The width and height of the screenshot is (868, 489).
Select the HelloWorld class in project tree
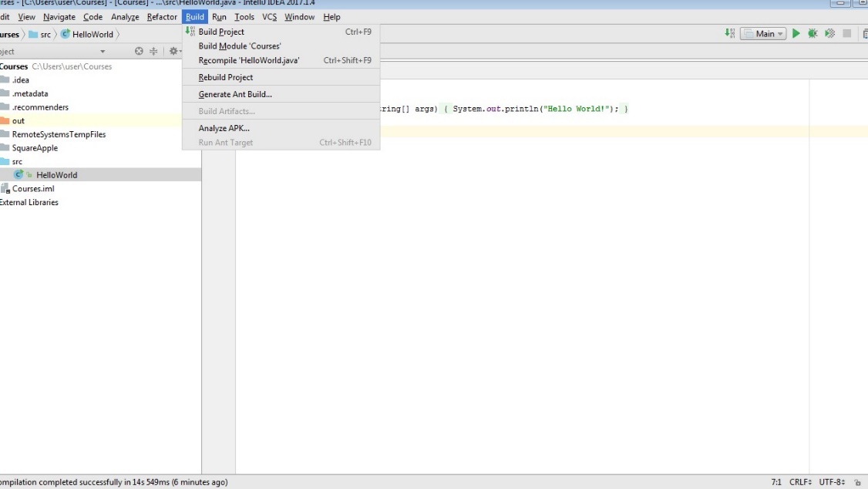(56, 175)
